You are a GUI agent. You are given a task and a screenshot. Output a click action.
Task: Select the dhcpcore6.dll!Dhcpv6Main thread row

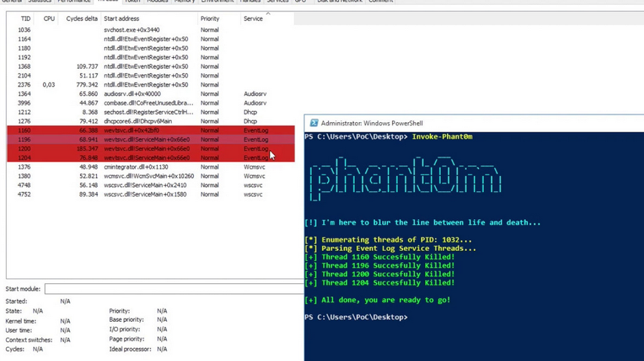point(151,121)
